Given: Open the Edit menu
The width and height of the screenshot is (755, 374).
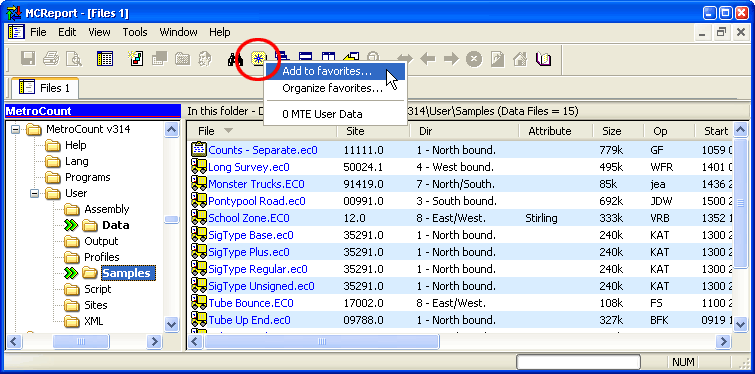Looking at the screenshot, I should pos(67,32).
